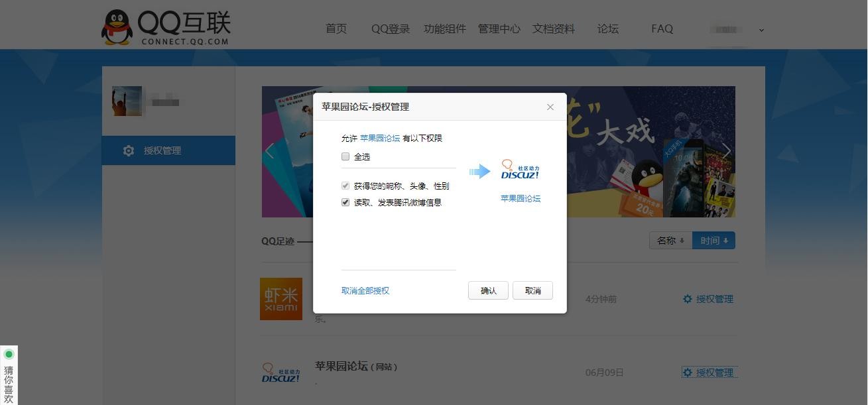Image resolution: width=868 pixels, height=405 pixels.
Task: Show next banner with right arrow
Action: coord(726,151)
